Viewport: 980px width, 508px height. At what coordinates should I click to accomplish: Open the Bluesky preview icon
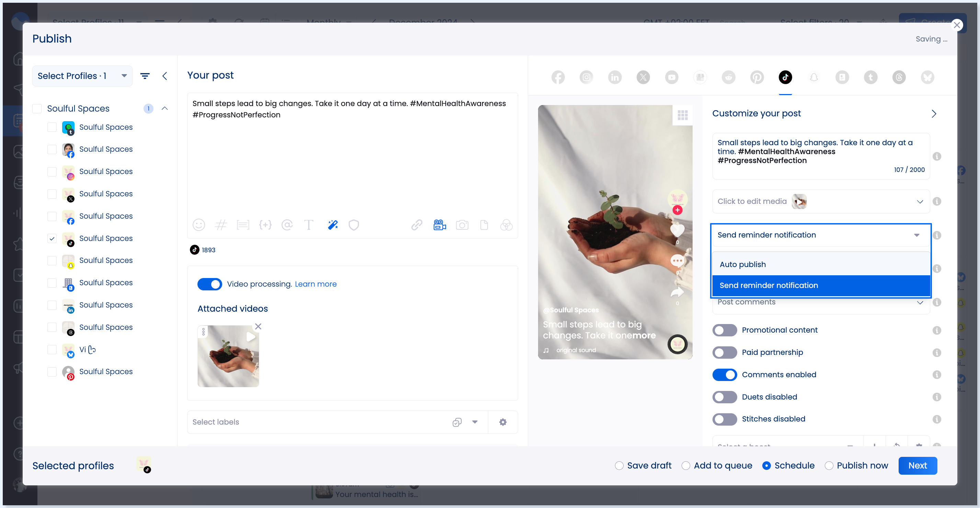[927, 77]
